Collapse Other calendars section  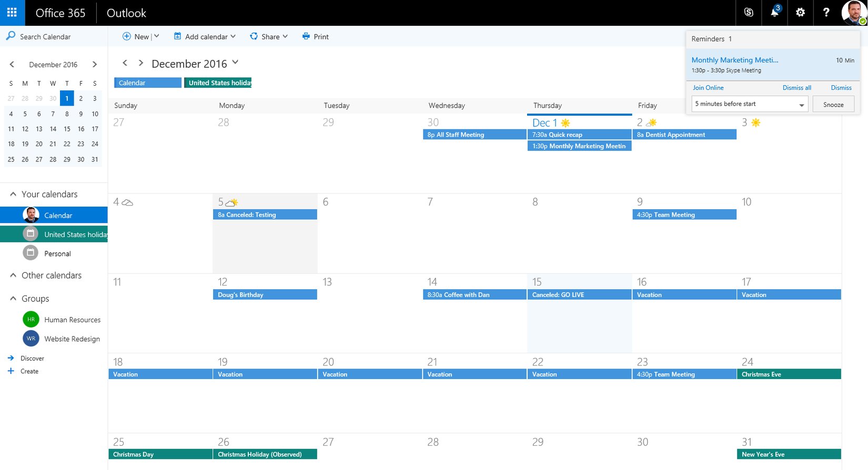coord(13,275)
